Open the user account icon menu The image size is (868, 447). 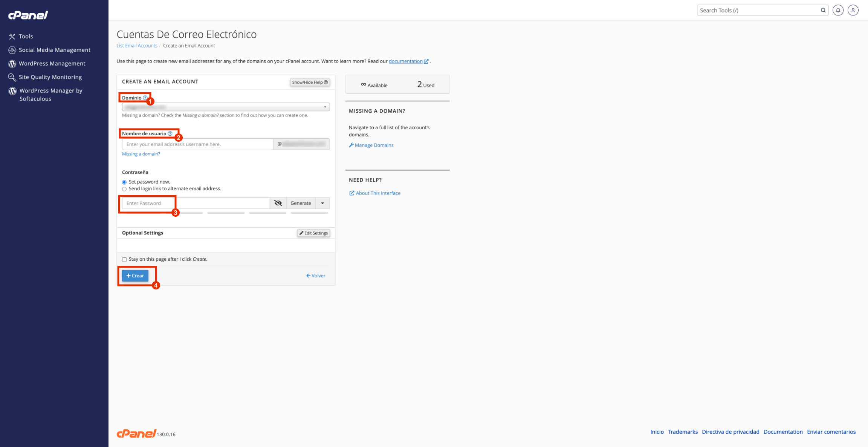853,10
